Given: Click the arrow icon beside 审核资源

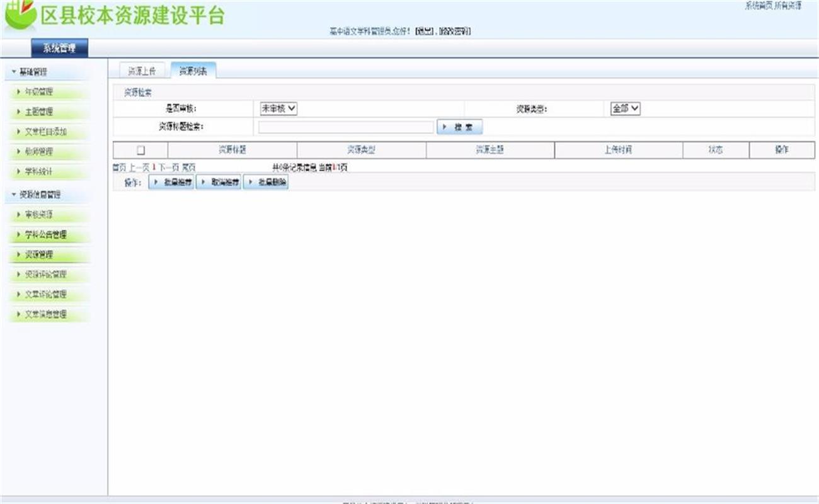Looking at the screenshot, I should 18,215.
